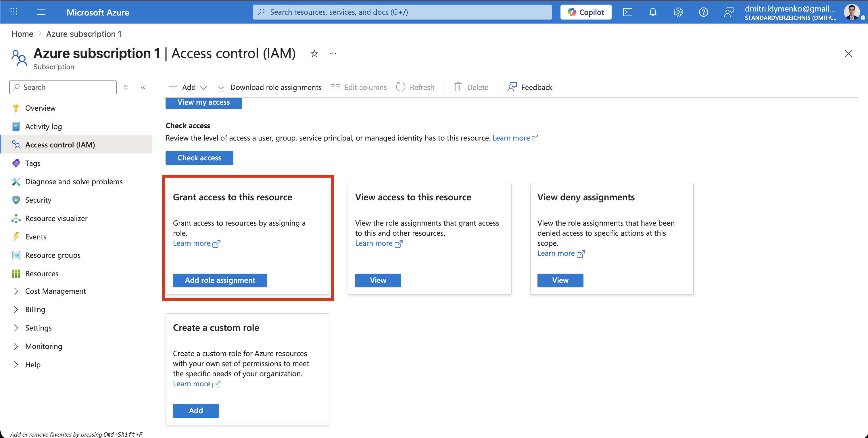Click Download role assignments
This screenshot has width=868, height=438.
click(269, 87)
